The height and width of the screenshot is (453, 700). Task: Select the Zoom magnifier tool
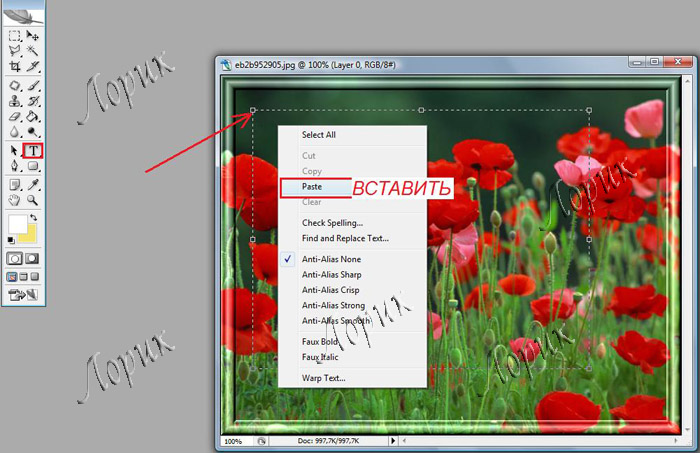[x=32, y=199]
